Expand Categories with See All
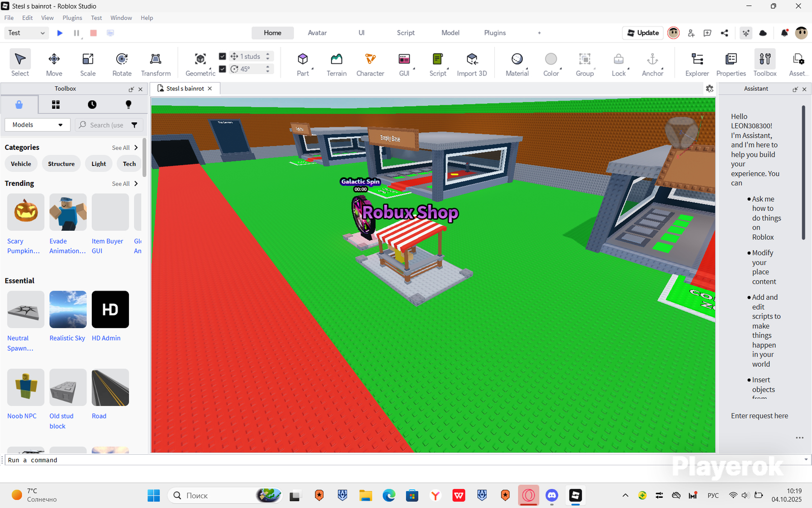The image size is (812, 508). click(125, 148)
